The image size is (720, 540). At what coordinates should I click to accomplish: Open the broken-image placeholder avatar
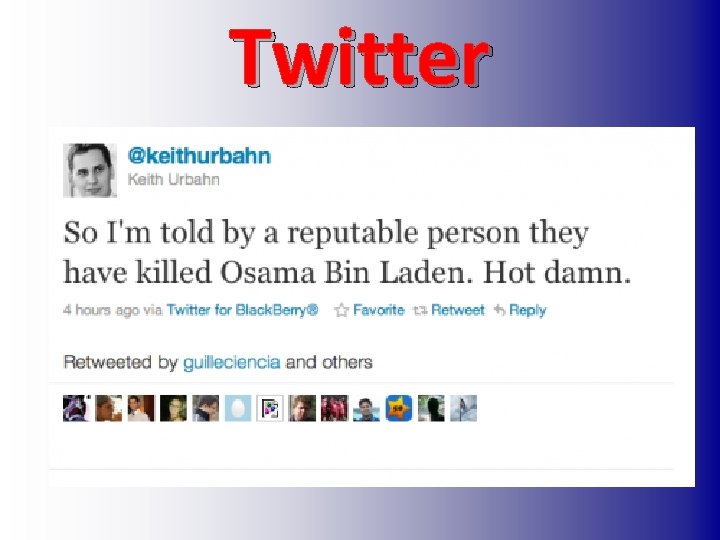tap(270, 408)
